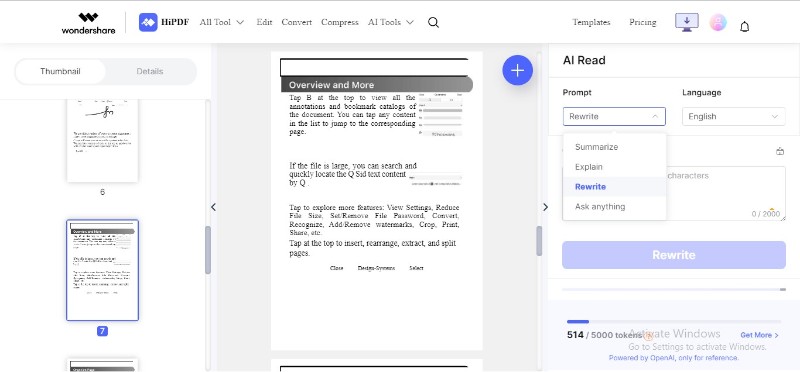Choose Ask anything from the prompt list

tap(614, 207)
